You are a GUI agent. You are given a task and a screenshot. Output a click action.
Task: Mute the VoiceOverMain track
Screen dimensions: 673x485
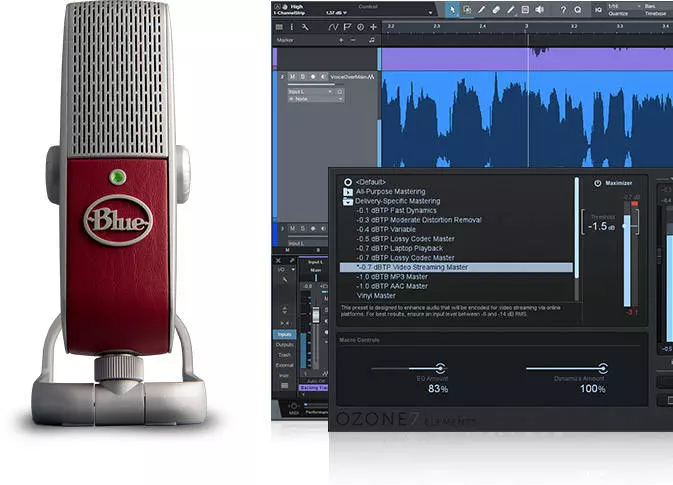point(294,77)
